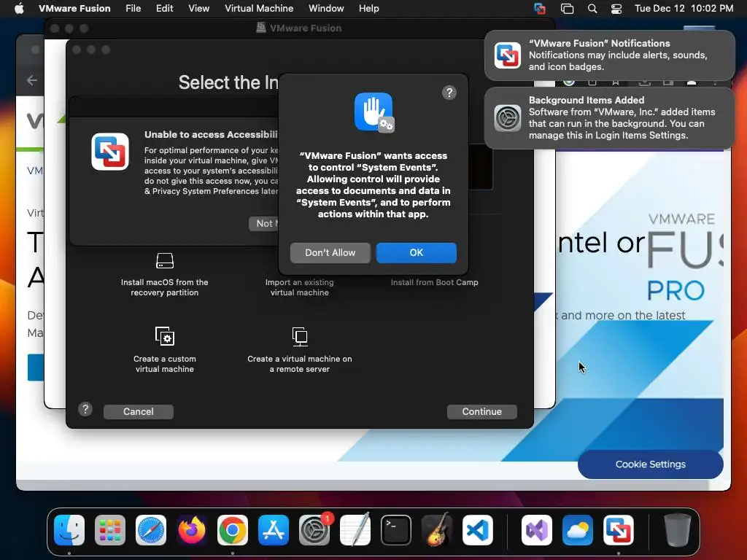Select Create a custom virtual machine
This screenshot has height=560, width=747.
tap(164, 350)
